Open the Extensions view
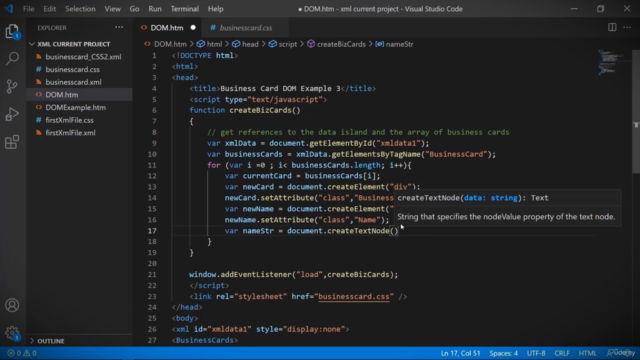The image size is (640, 360). pos(12,142)
